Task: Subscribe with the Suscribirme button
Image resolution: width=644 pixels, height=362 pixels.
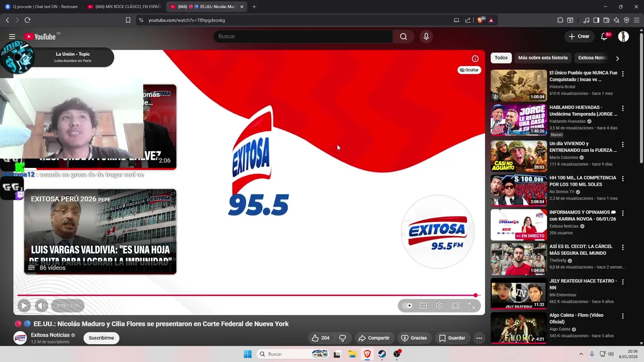Action: (x=101, y=338)
